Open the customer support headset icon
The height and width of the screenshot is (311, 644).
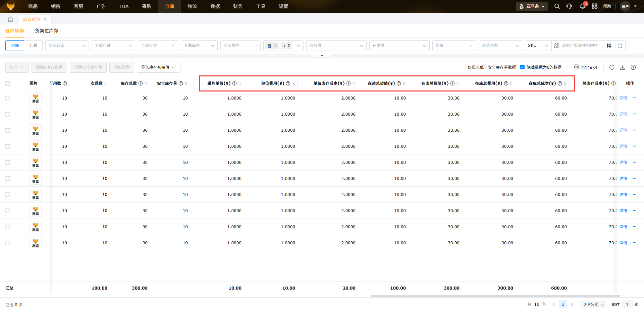coord(569,6)
